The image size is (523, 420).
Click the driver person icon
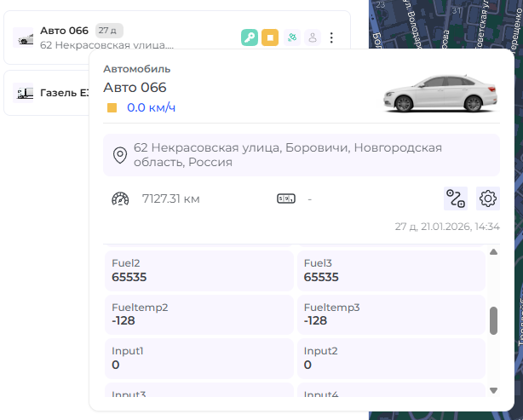point(313,37)
